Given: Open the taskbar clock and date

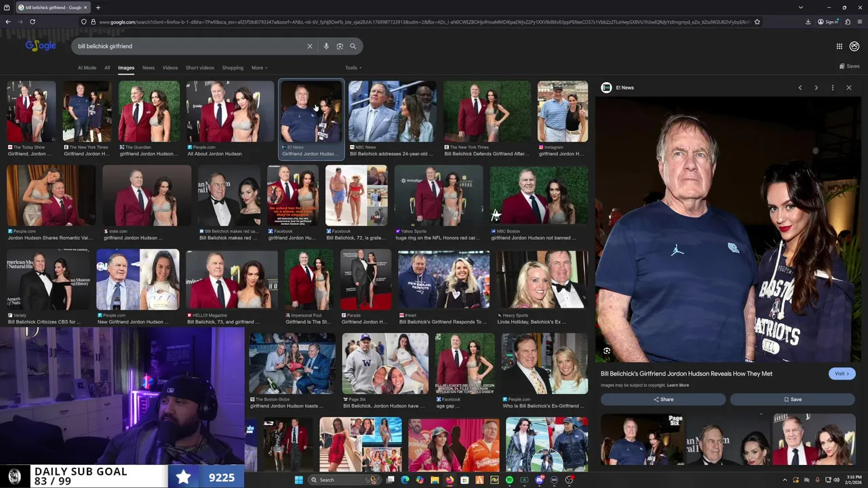Looking at the screenshot, I should point(854,480).
